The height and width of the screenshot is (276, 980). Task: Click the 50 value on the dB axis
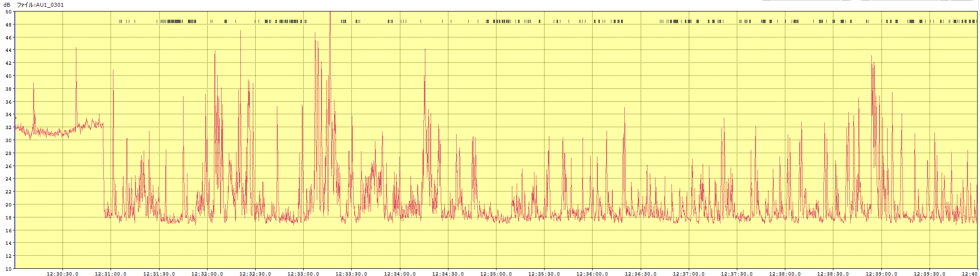point(9,12)
